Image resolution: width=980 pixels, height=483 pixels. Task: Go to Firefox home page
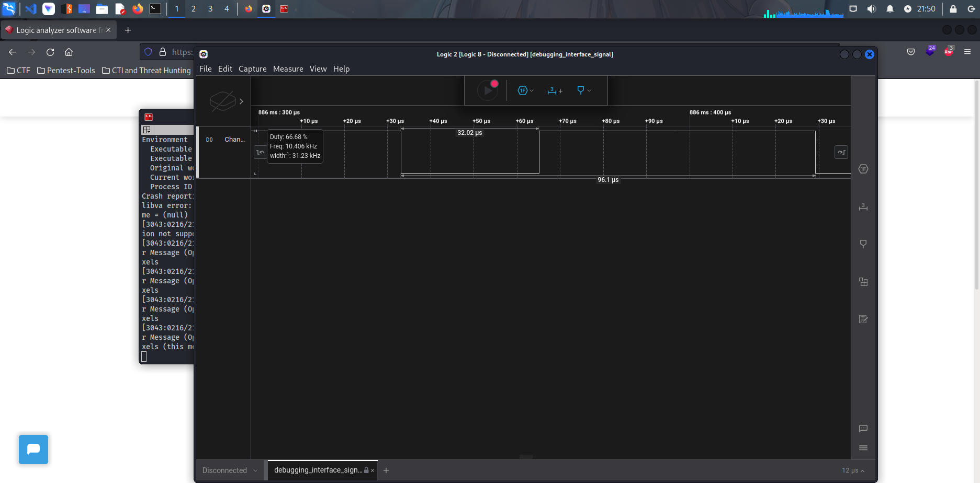coord(69,52)
